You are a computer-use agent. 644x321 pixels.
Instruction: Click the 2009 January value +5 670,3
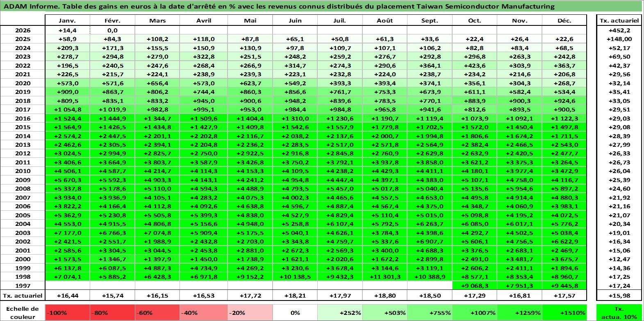coord(67,180)
